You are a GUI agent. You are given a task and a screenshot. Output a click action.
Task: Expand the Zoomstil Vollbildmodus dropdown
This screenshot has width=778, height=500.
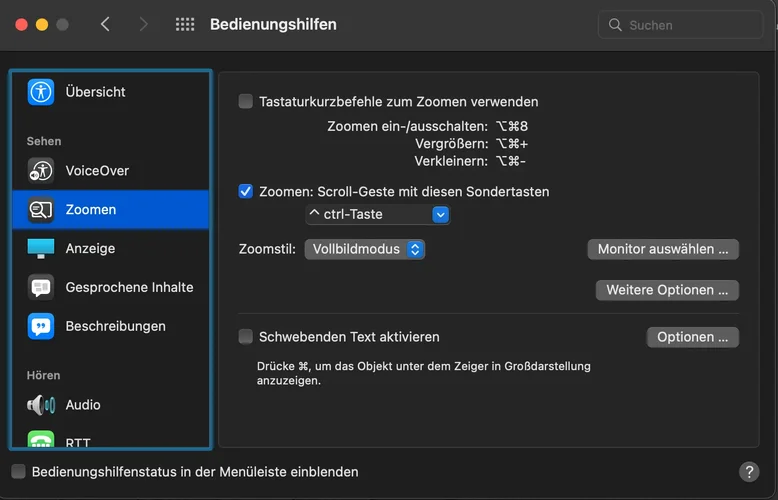pyautogui.click(x=365, y=249)
